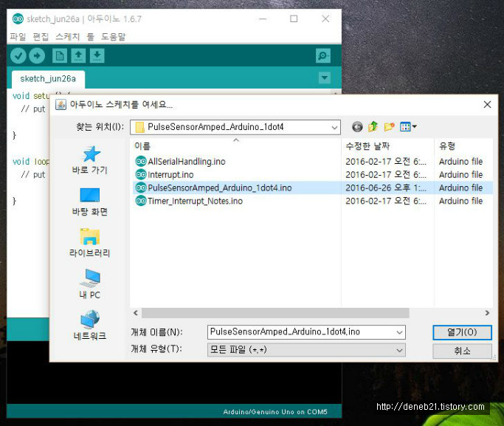Click the 취소 cancel button
The width and height of the screenshot is (504, 426).
(462, 351)
